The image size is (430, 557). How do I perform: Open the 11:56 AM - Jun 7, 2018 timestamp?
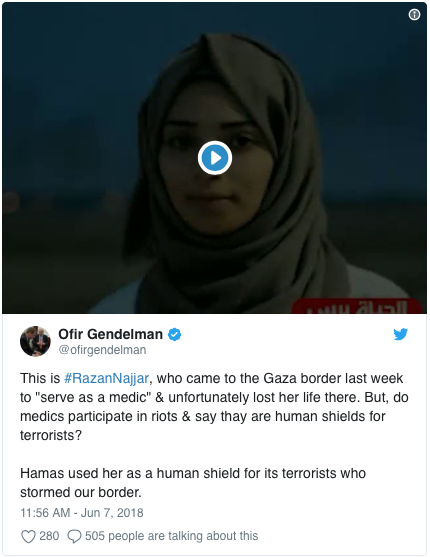[x=82, y=513]
